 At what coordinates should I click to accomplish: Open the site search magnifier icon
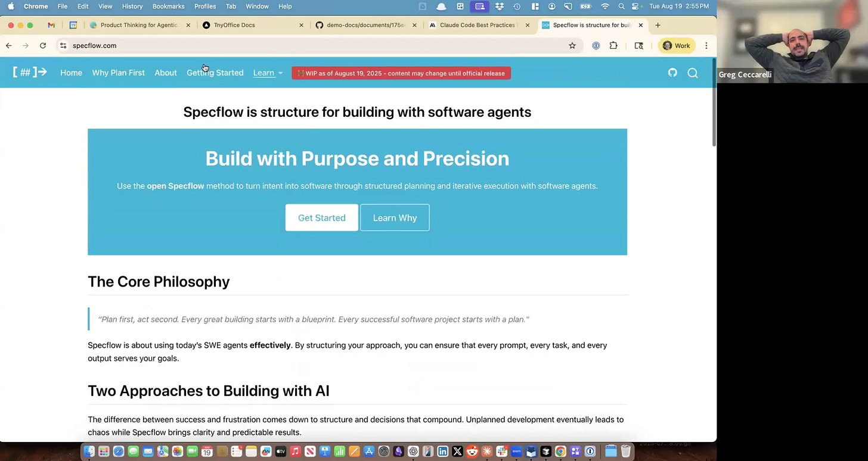click(693, 73)
